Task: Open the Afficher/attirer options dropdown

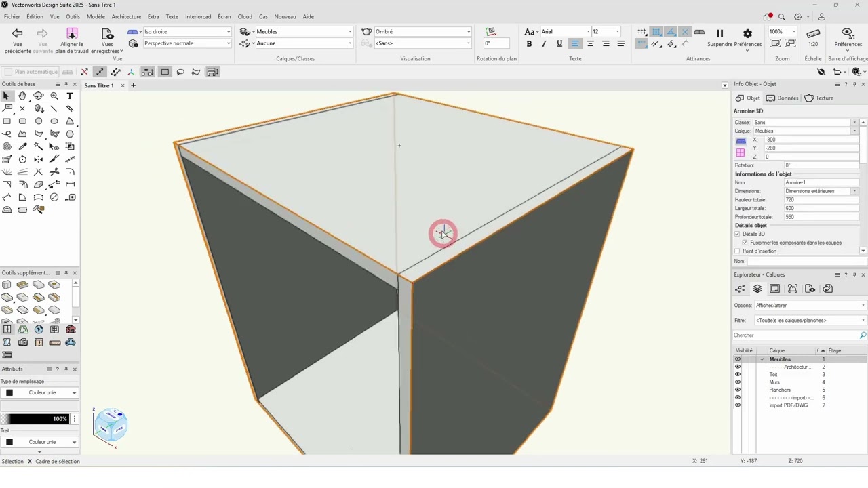Action: pyautogui.click(x=810, y=306)
